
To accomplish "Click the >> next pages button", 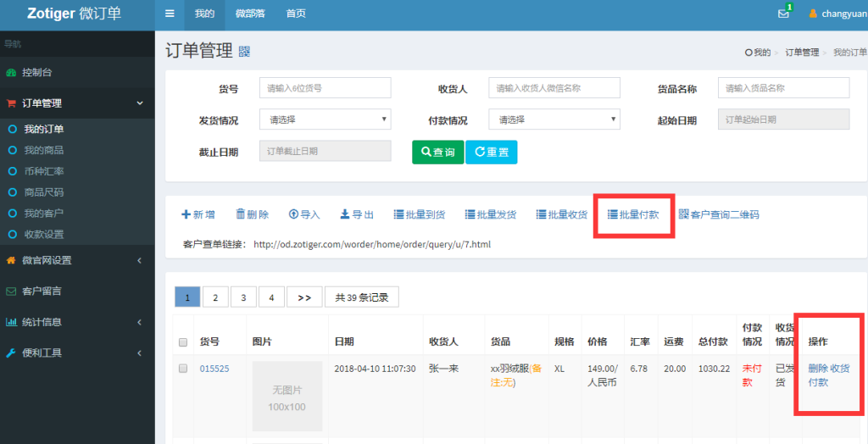I will pyautogui.click(x=304, y=297).
